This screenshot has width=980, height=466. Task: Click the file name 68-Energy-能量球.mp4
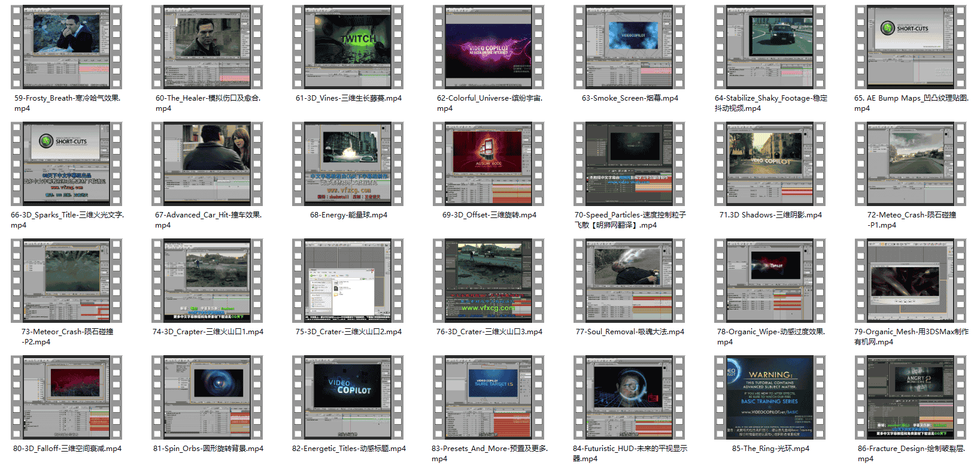[x=348, y=215]
